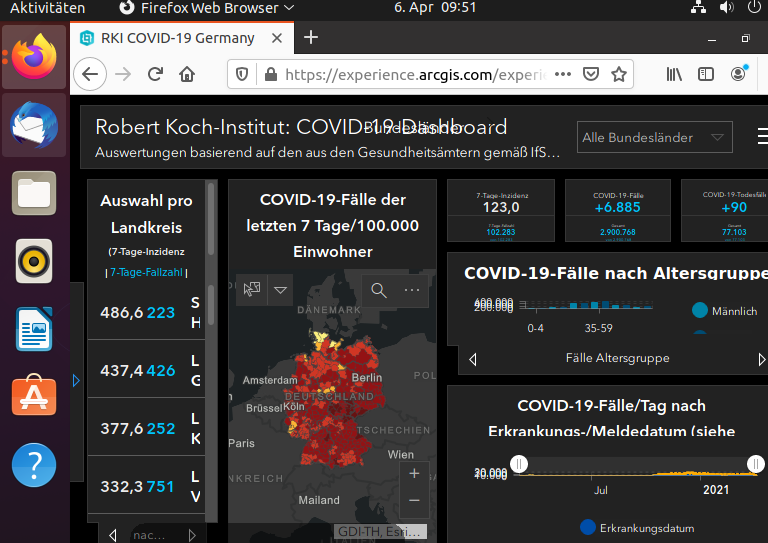768x543 pixels.
Task: Open the Firefox Web Browser app menu
Action: pyautogui.click(x=206, y=8)
